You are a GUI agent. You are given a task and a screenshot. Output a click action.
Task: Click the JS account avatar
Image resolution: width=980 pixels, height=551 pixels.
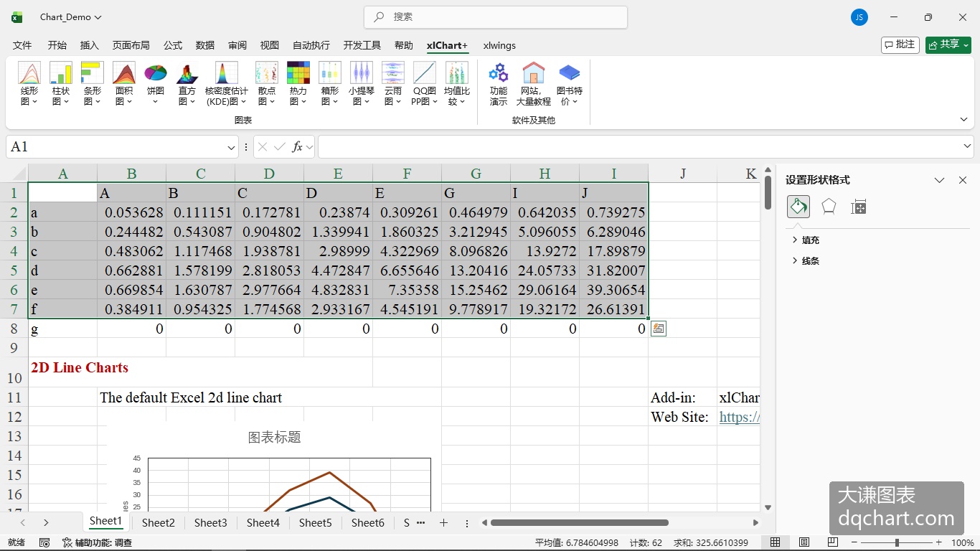859,17
